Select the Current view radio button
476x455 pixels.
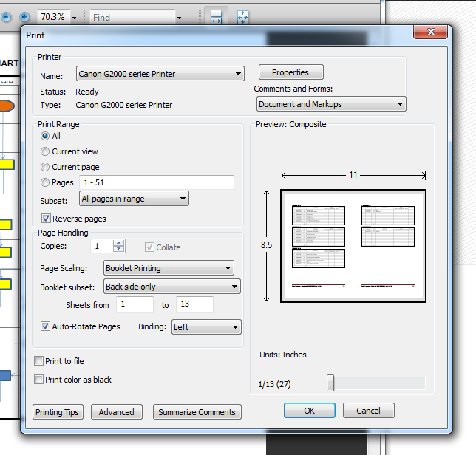pos(45,151)
